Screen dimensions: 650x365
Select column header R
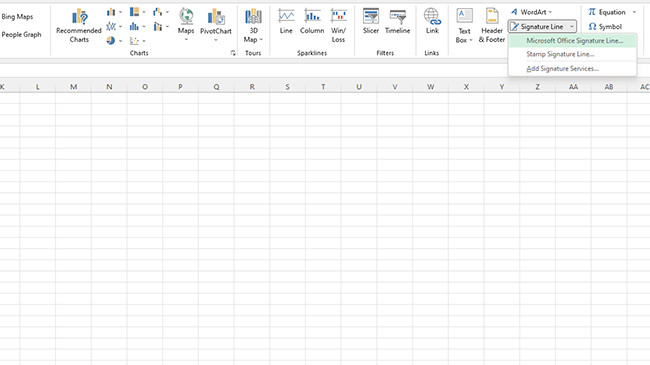point(252,87)
